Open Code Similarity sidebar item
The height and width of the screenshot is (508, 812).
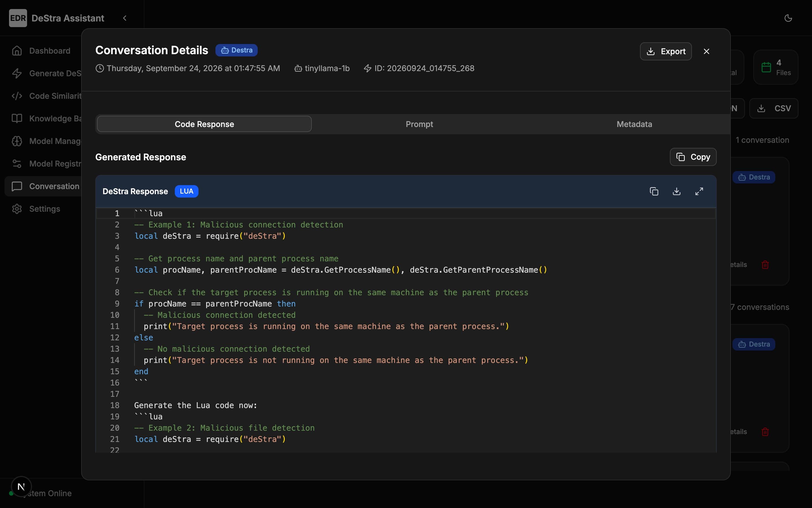pos(43,96)
